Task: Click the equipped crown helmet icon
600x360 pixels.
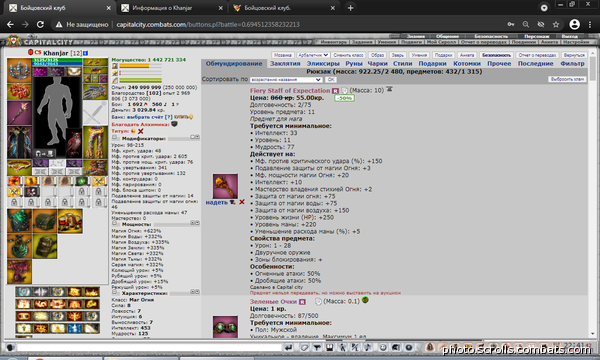Action: [19, 70]
